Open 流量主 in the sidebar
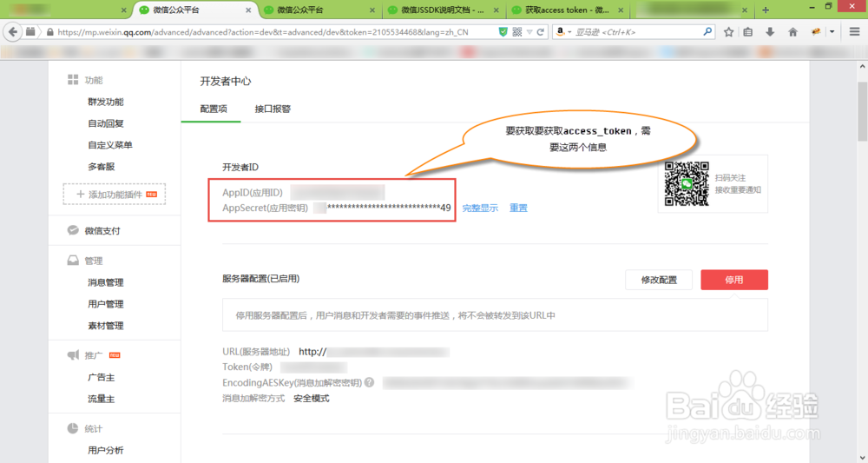 102,399
